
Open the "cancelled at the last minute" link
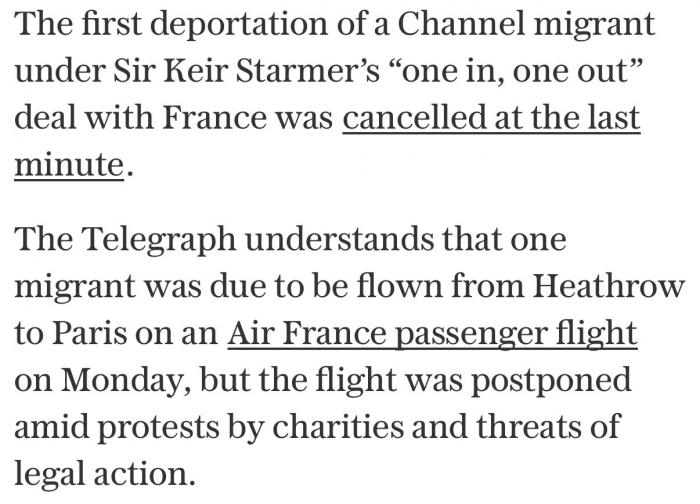[x=490, y=119]
